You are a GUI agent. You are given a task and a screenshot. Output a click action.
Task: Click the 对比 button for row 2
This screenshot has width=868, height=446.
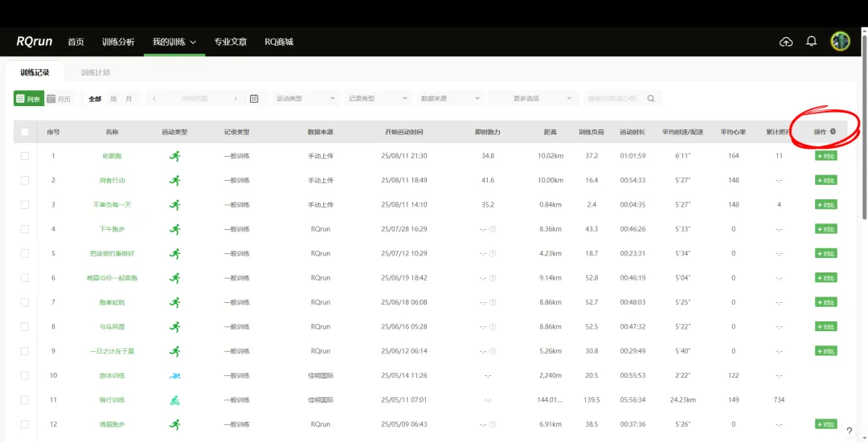point(825,181)
